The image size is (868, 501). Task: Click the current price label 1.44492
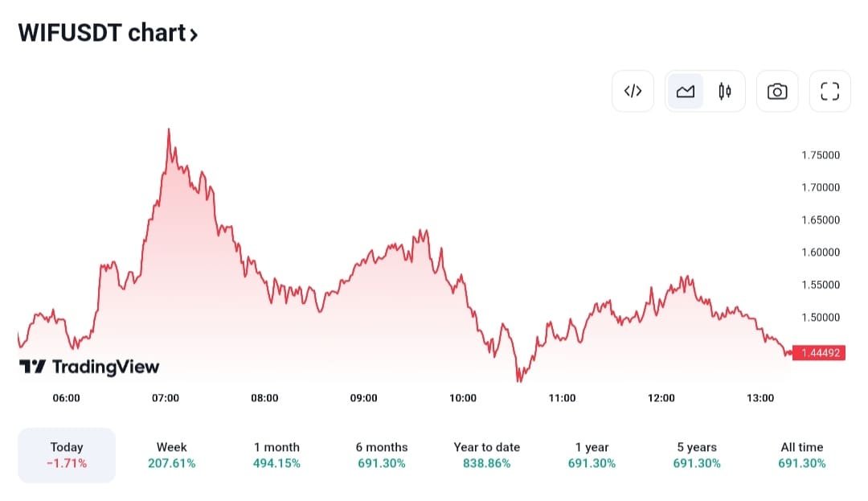(819, 352)
